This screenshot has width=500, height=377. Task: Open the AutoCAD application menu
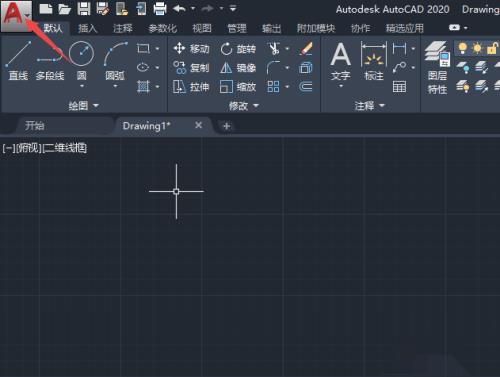[16, 16]
